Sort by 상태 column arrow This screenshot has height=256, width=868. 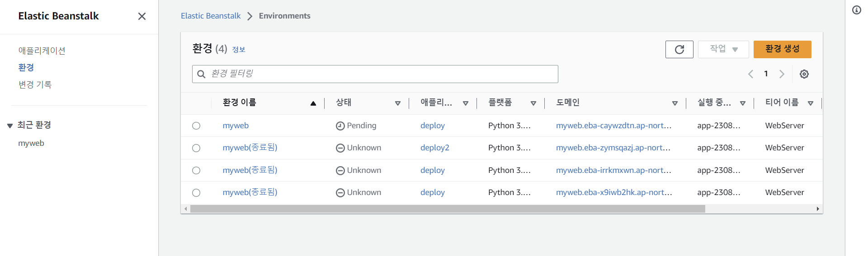click(x=398, y=103)
